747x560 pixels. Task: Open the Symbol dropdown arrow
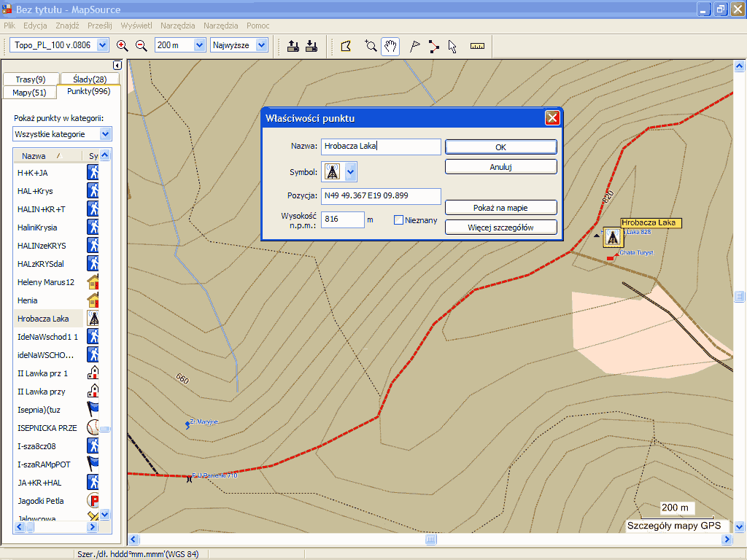point(351,172)
